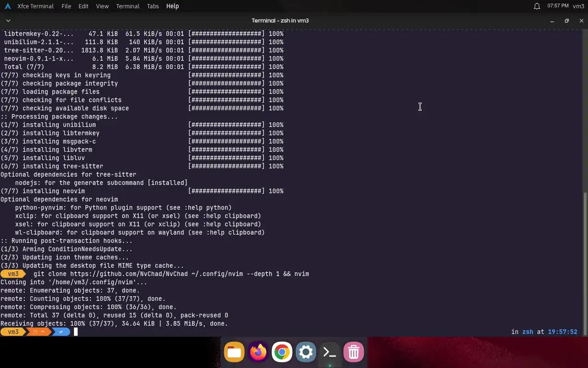Click "(7/7) checking keys in keyring" line
588x368 pixels.
pyautogui.click(x=142, y=75)
